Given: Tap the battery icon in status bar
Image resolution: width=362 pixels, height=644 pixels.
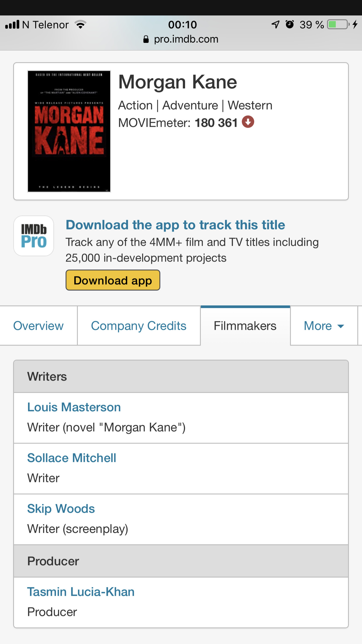Looking at the screenshot, I should [338, 24].
